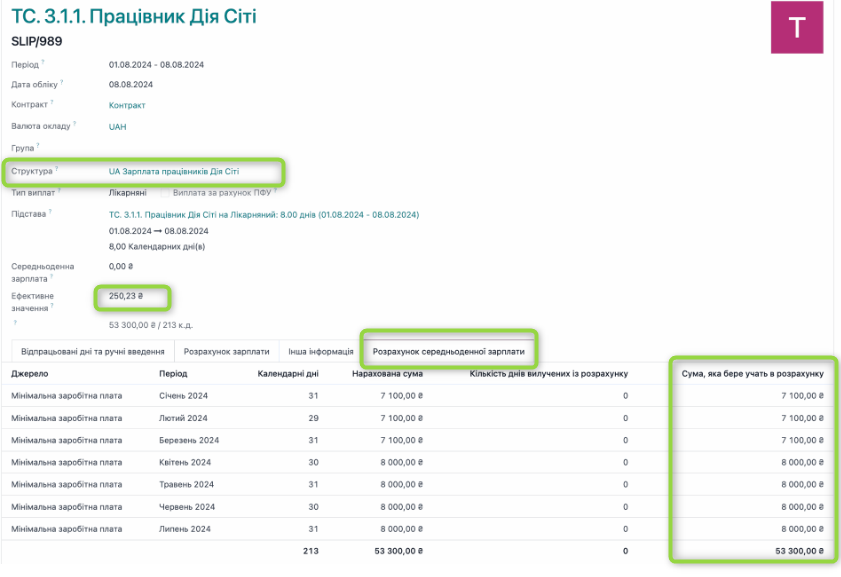The width and height of the screenshot is (841, 577).
Task: Click the tooltip icon next to Контракт label
Action: tap(51, 103)
